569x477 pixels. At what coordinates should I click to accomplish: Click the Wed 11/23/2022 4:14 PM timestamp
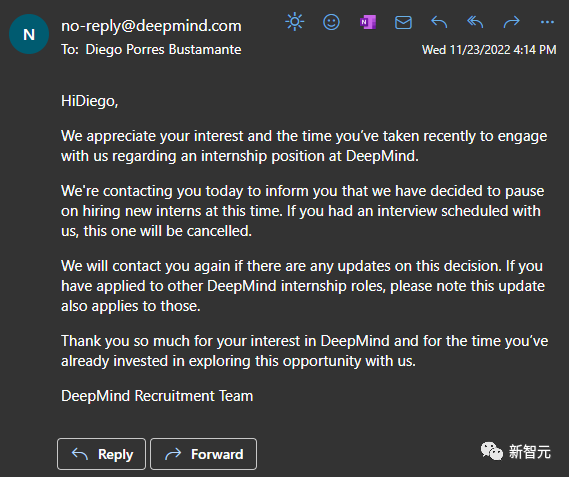point(489,50)
